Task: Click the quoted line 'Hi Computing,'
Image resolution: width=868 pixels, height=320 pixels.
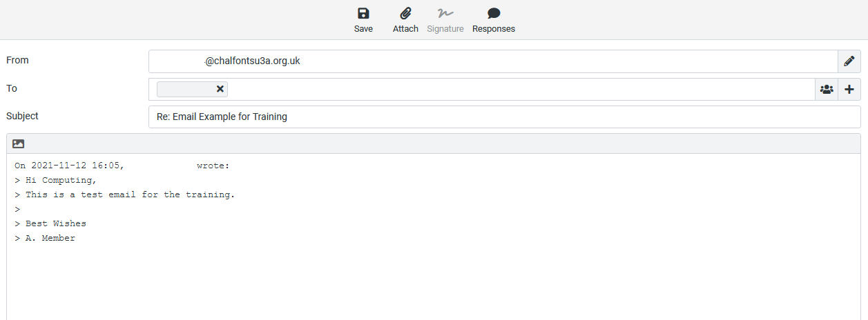Action: pos(61,180)
